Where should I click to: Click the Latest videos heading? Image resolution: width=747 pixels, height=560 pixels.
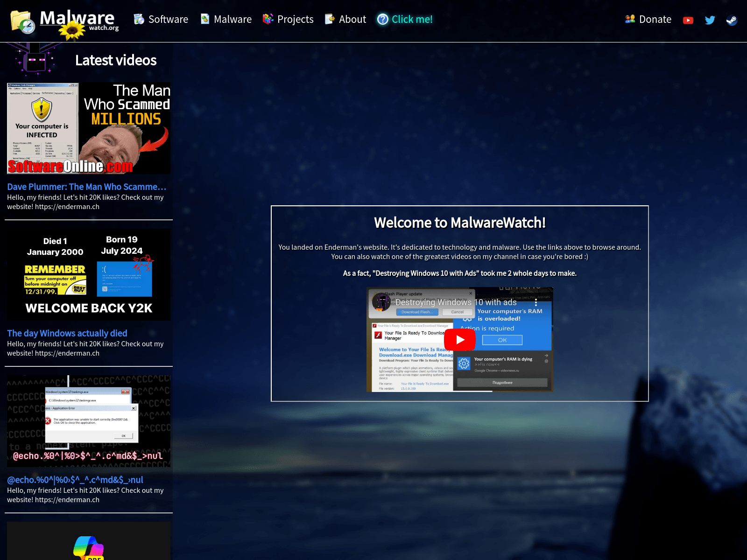tap(116, 60)
